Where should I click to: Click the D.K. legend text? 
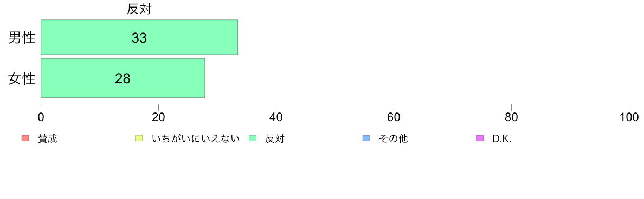click(502, 139)
